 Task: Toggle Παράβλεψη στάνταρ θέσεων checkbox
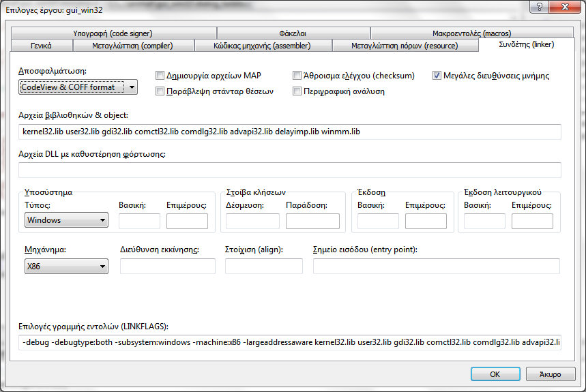160,91
